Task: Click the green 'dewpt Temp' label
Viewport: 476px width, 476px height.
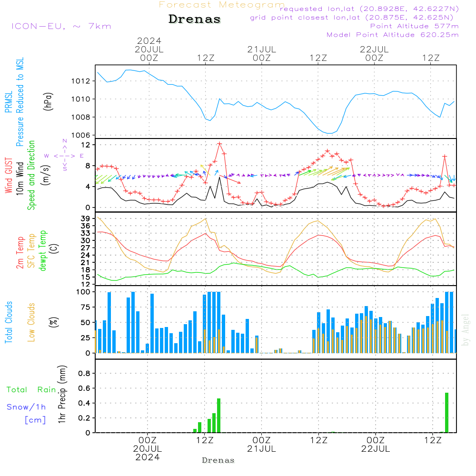Action: (x=42, y=250)
